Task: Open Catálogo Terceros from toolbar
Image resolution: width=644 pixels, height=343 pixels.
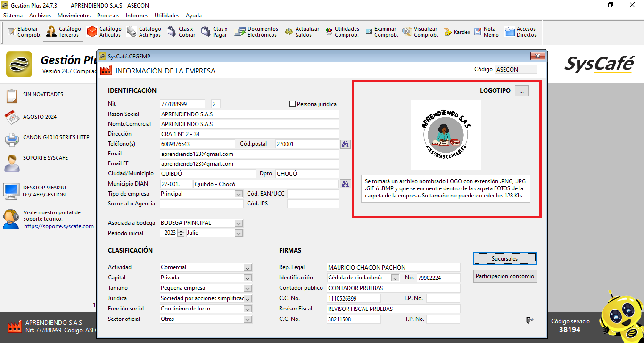Action: pyautogui.click(x=63, y=32)
